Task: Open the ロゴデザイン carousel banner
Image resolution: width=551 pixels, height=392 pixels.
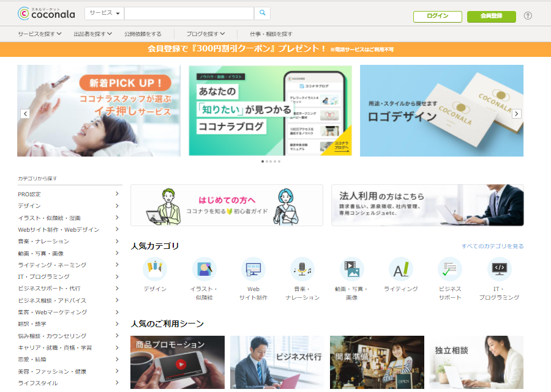Action: click(x=441, y=111)
